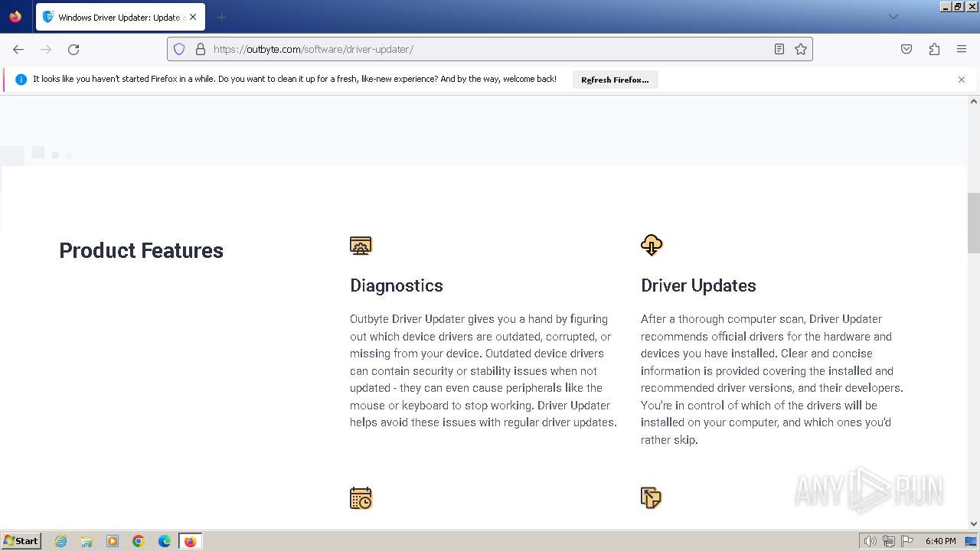Switch to Firefox taskbar button
Image resolution: width=980 pixels, height=551 pixels.
click(191, 541)
